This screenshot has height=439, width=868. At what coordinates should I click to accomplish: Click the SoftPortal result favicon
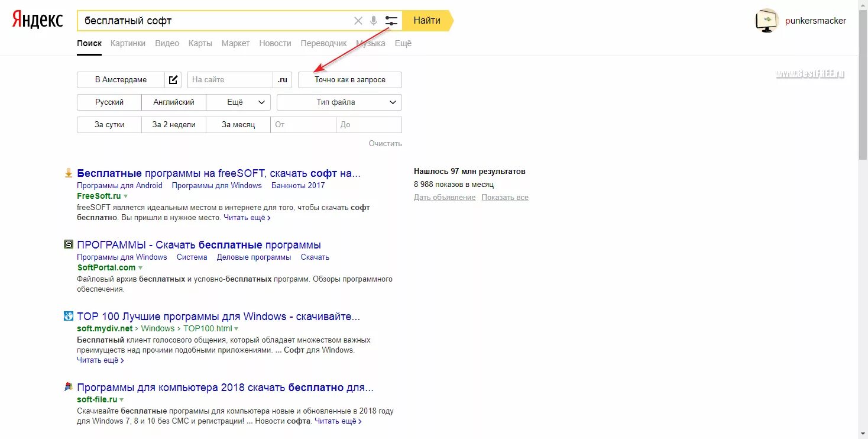[x=69, y=244]
